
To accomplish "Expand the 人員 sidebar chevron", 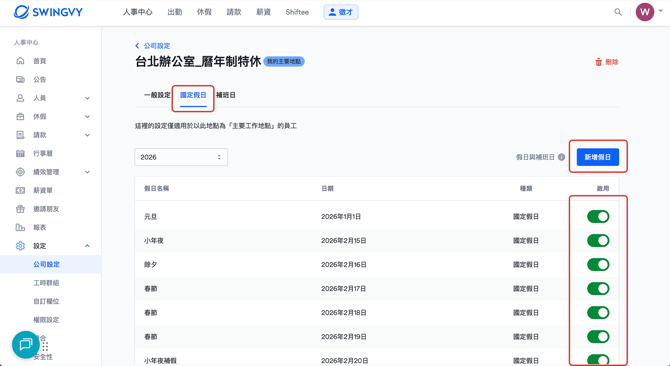I will coord(87,98).
